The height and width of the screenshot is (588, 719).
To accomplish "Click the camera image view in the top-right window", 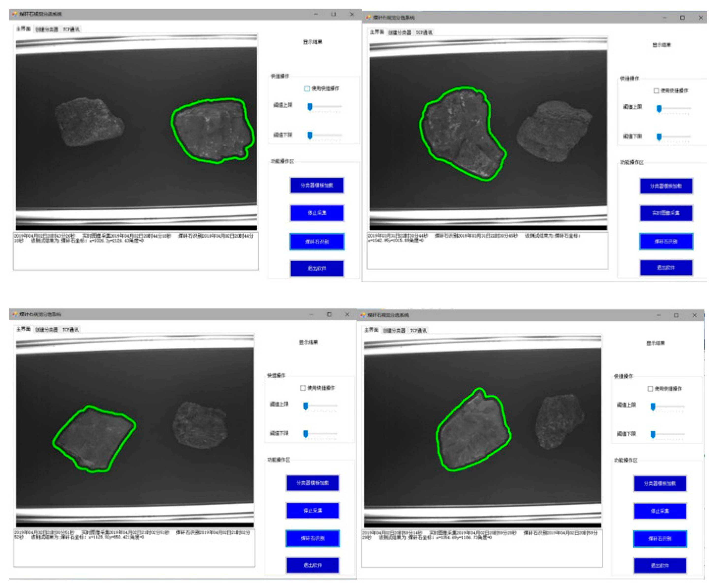I will (x=488, y=134).
